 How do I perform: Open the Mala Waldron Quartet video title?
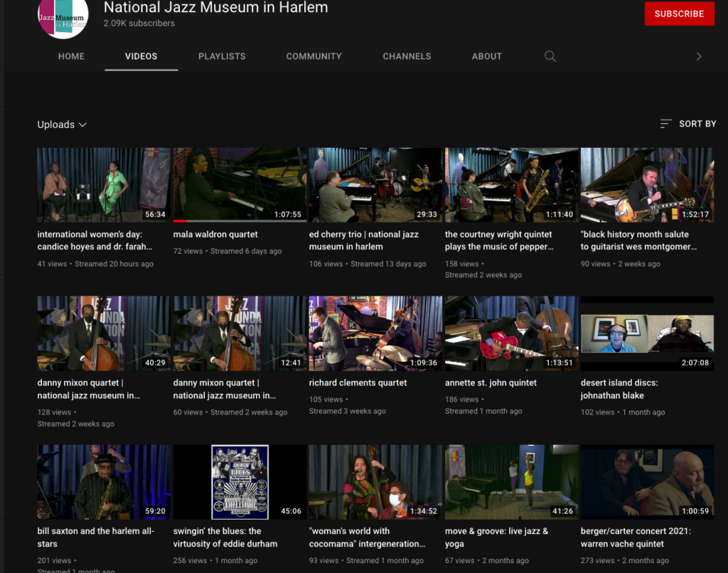tap(215, 234)
